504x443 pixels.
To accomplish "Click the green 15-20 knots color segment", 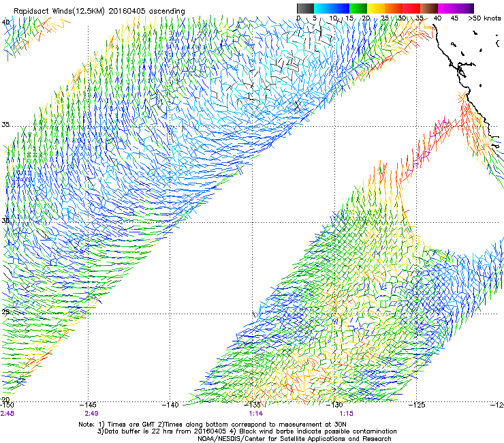I will pos(358,8).
